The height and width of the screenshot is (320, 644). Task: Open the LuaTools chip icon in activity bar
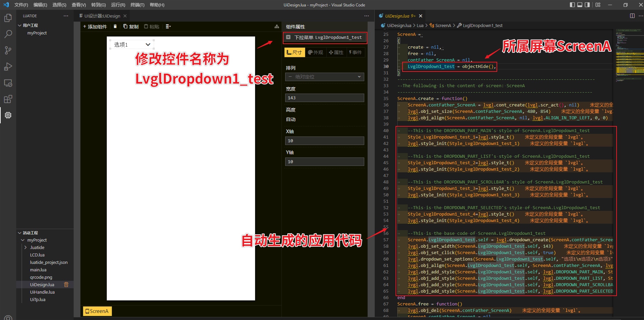(x=8, y=115)
